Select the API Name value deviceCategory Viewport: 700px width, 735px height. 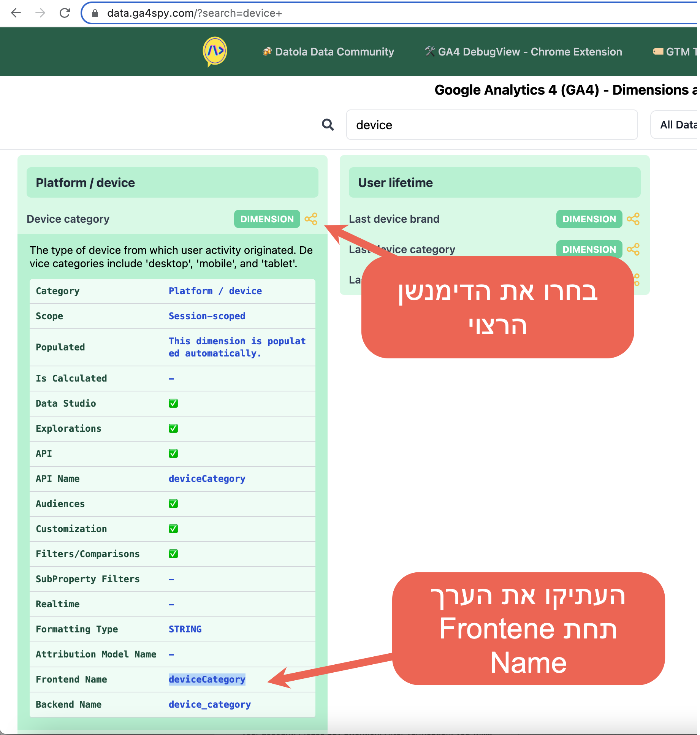coord(207,478)
